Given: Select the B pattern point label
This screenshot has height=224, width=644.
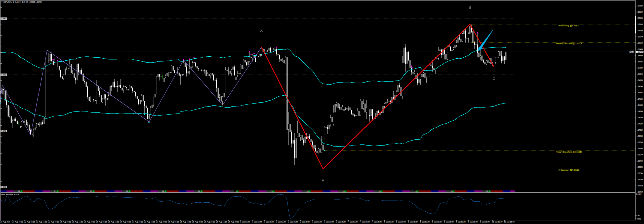Looking at the screenshot, I should click(470, 8).
